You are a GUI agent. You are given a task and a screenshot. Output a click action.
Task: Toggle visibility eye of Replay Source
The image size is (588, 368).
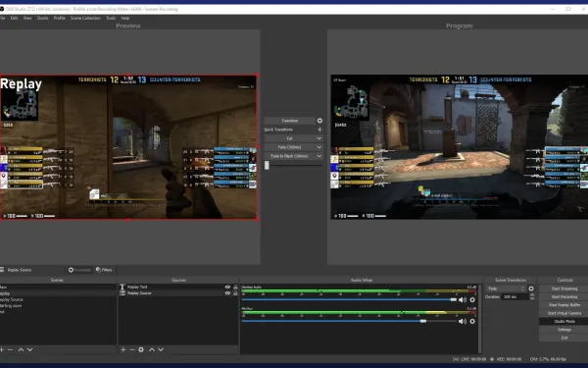click(x=227, y=292)
